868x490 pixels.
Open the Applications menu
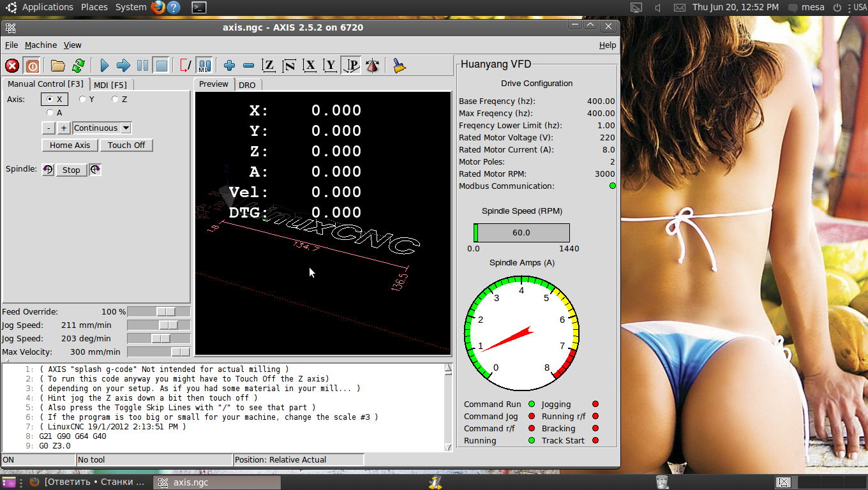coord(48,8)
